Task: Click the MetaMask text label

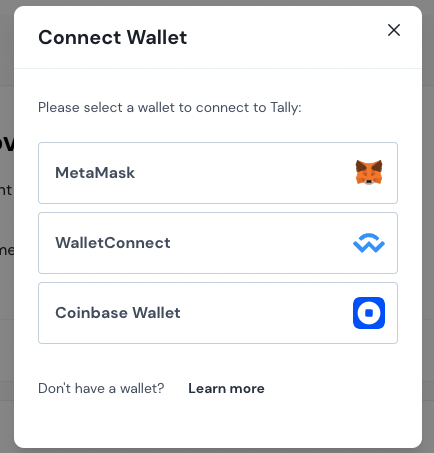Action: tap(95, 173)
